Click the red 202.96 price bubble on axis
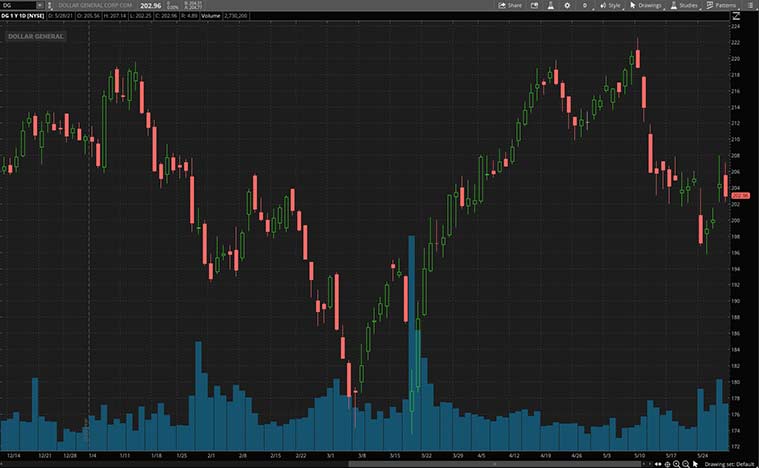Viewport: 759px width, 468px height. (740, 196)
